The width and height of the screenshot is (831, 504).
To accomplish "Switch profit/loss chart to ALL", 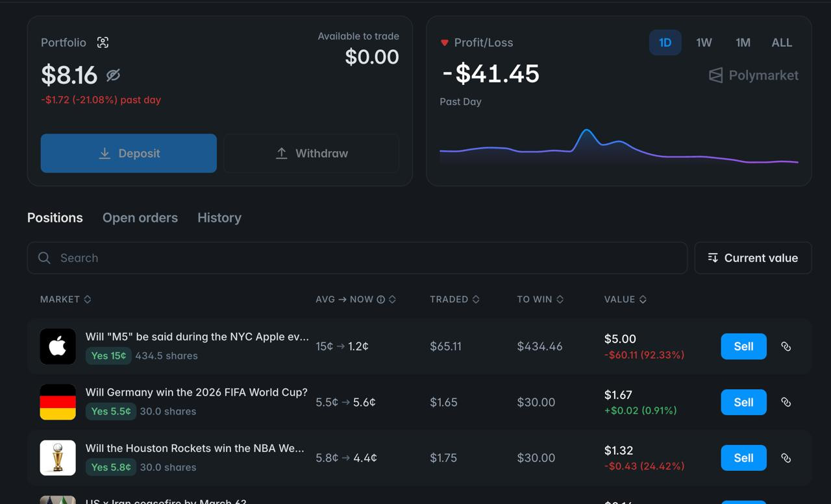I will (x=782, y=43).
